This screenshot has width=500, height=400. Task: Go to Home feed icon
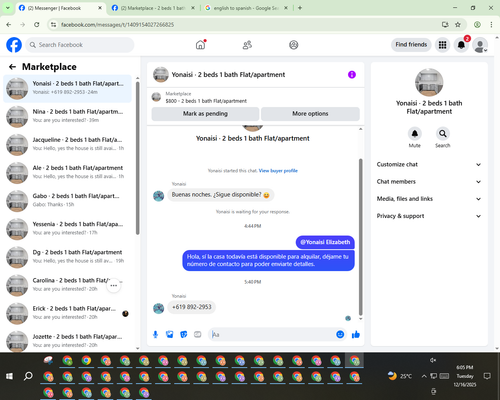200,45
